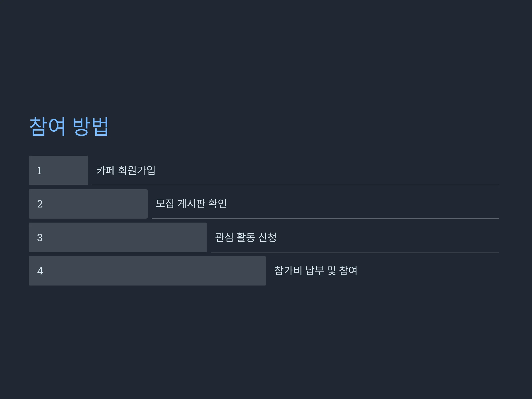Select the divider line beneath "관심 활동 신청"

tap(355, 252)
